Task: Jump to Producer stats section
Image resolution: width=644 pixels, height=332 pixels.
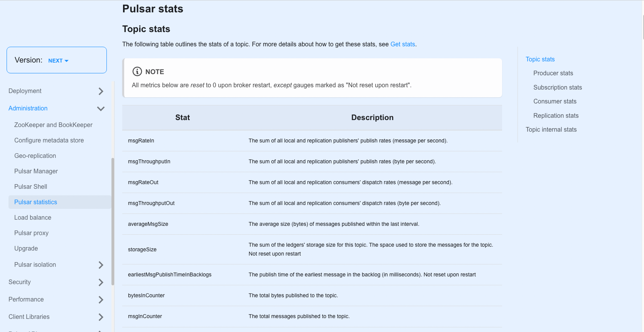Action: point(553,73)
